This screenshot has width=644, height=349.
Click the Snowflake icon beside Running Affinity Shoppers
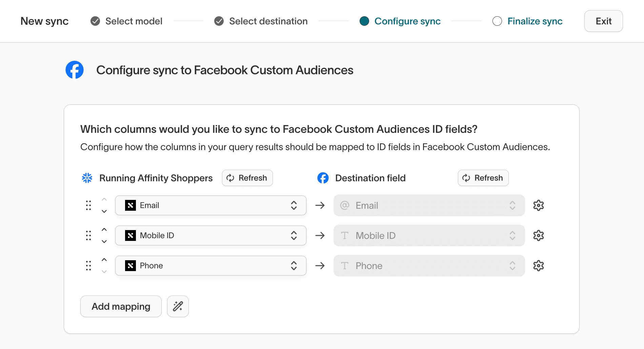tap(87, 178)
